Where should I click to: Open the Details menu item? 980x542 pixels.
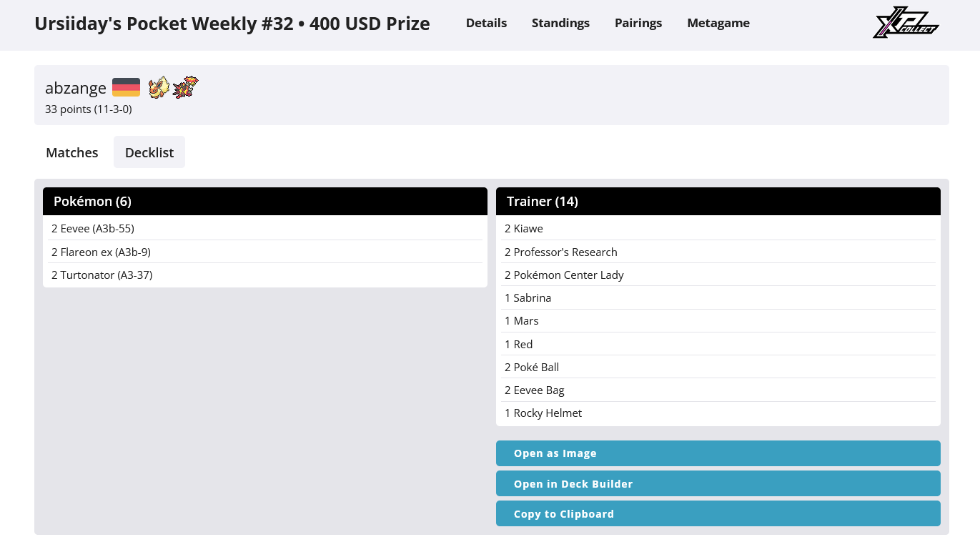pos(486,23)
